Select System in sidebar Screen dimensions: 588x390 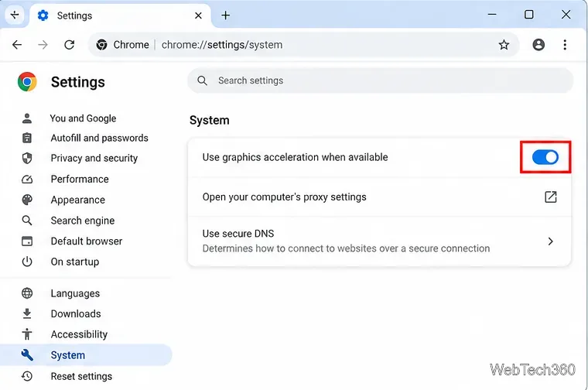pyautogui.click(x=86, y=355)
